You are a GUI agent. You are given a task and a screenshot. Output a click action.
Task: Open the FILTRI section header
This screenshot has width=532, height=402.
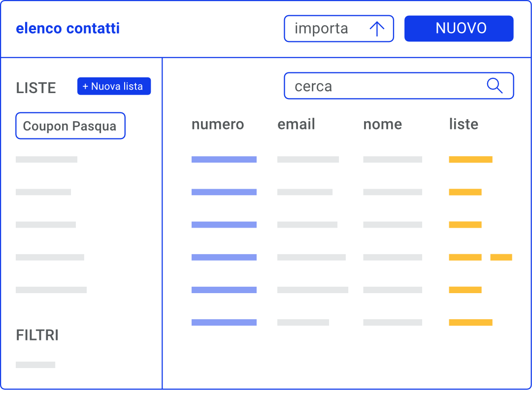(x=37, y=335)
